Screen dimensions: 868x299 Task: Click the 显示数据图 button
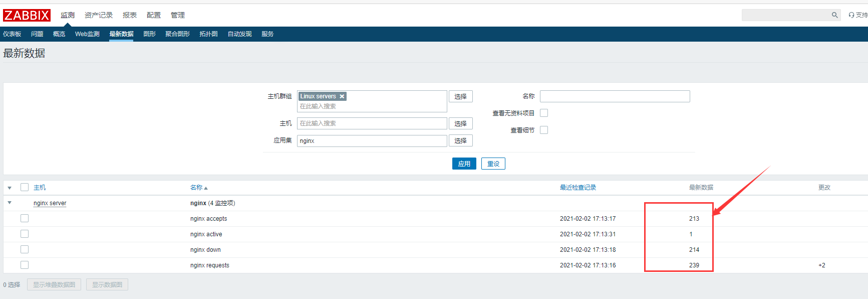pos(107,284)
